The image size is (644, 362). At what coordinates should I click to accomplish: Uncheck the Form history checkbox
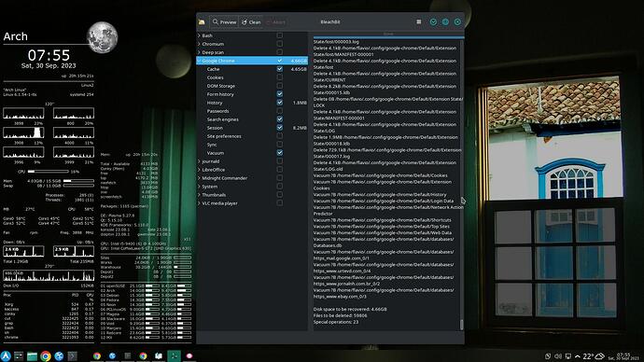(280, 94)
